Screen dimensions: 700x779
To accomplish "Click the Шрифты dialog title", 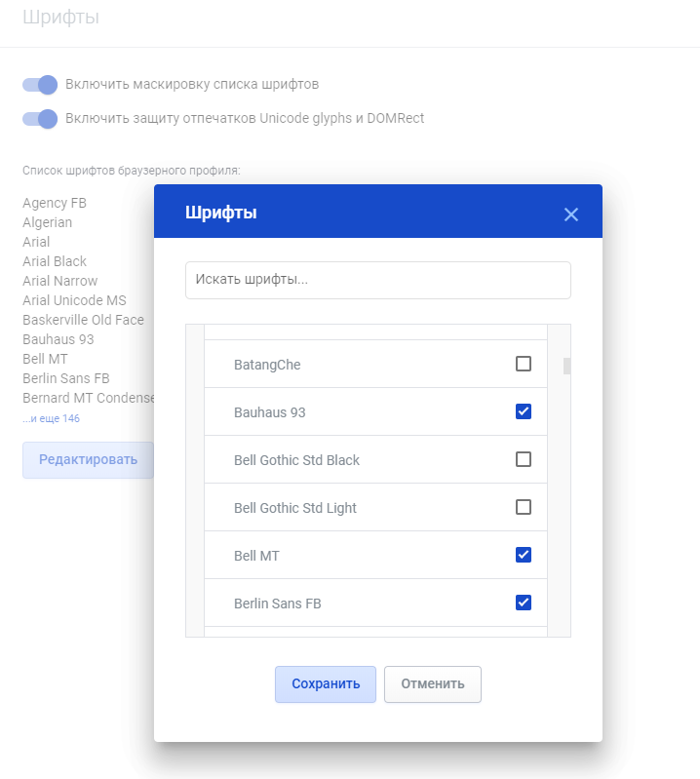I will 221,213.
